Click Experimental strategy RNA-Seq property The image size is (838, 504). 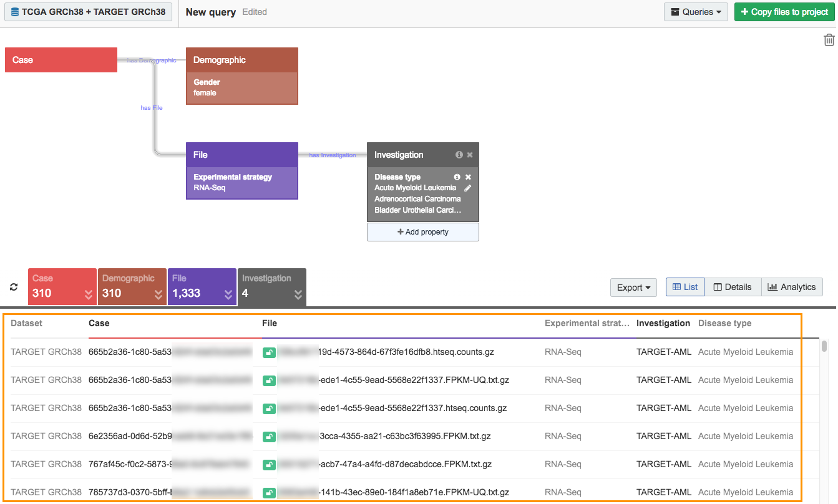pos(242,183)
